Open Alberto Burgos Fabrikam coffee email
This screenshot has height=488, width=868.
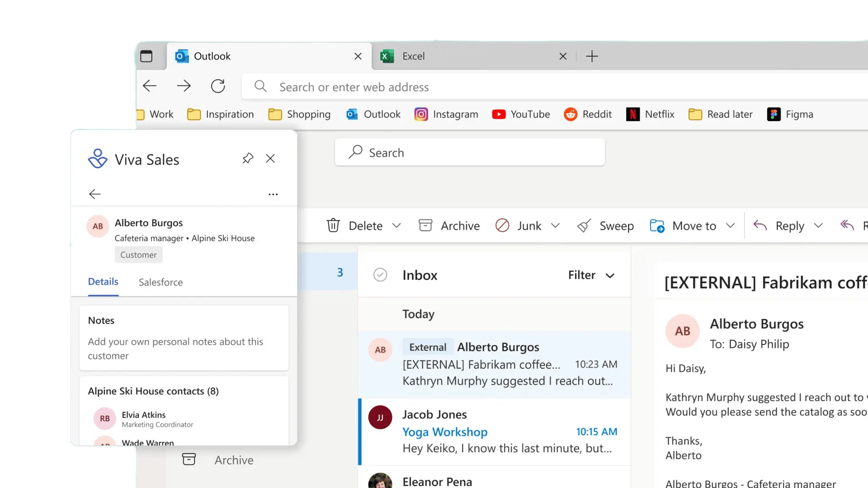(495, 364)
